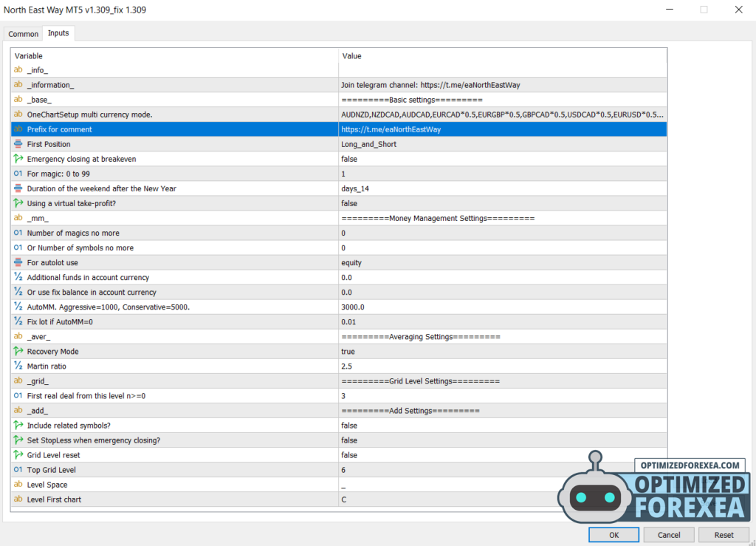The height and width of the screenshot is (546, 756).
Task: Click the Reset button
Action: pyautogui.click(x=724, y=535)
